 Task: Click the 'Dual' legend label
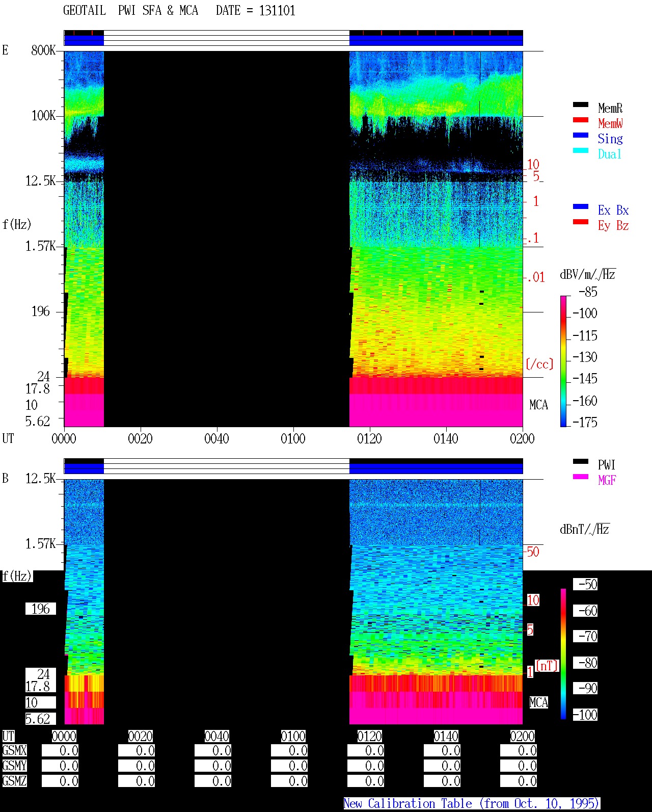pos(610,154)
